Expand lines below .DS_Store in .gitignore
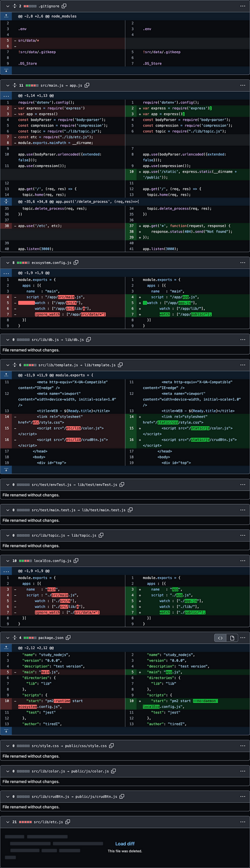The width and height of the screenshot is (250, 868). pyautogui.click(x=6, y=70)
